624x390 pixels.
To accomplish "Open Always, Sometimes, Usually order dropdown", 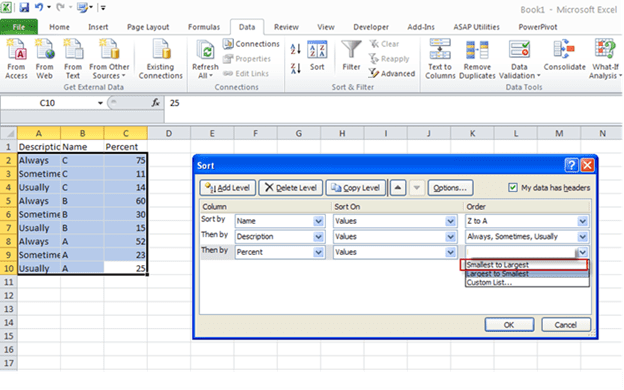I will [x=582, y=237].
